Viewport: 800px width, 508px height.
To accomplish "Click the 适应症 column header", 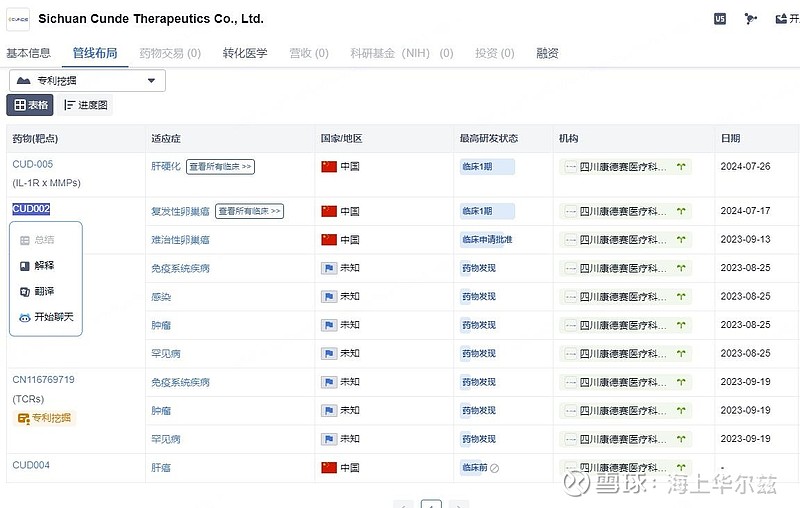I will [x=166, y=139].
